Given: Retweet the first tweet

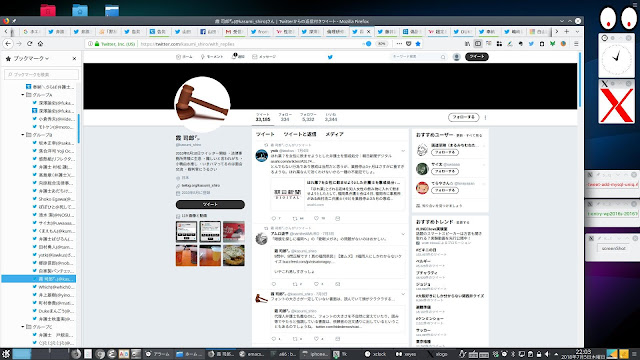Looking at the screenshot, I should (295, 218).
